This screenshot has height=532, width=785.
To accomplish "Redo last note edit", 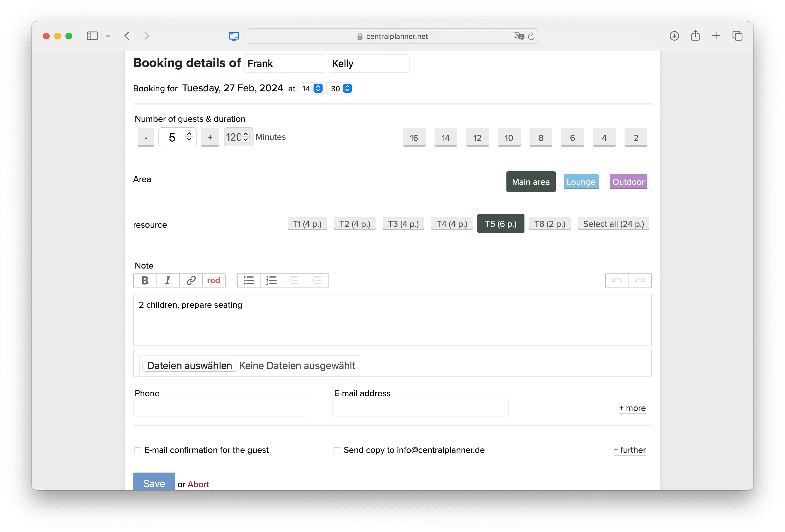I will coord(640,281).
